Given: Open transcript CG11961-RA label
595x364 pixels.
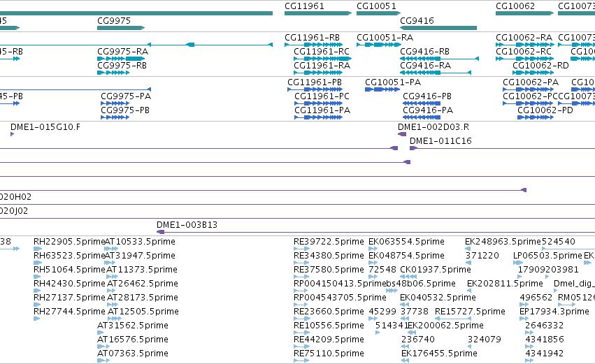Looking at the screenshot, I should click(x=322, y=66).
